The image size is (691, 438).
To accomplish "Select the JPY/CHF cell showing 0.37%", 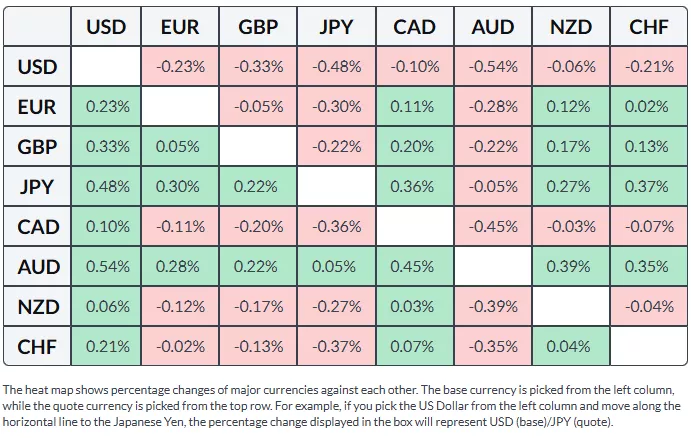I will pos(649,187).
